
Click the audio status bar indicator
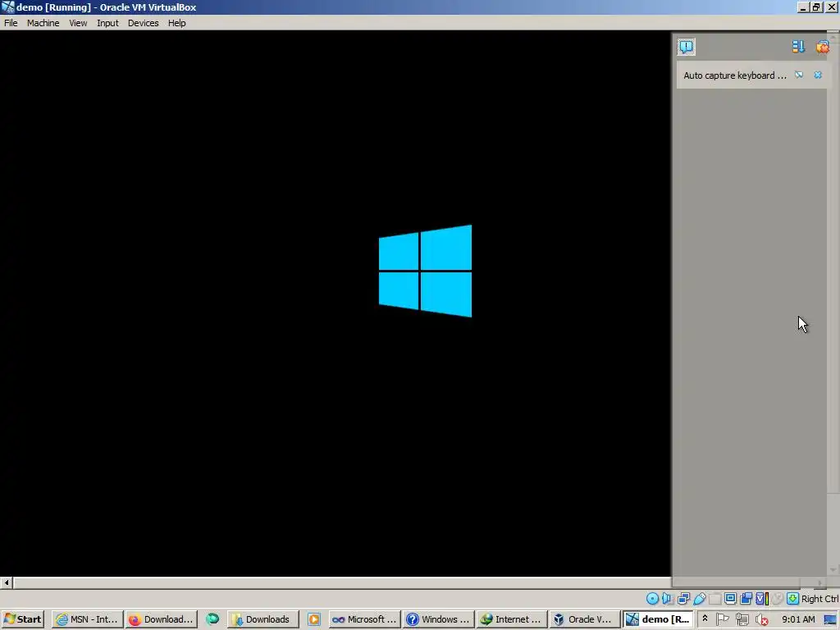click(x=668, y=598)
